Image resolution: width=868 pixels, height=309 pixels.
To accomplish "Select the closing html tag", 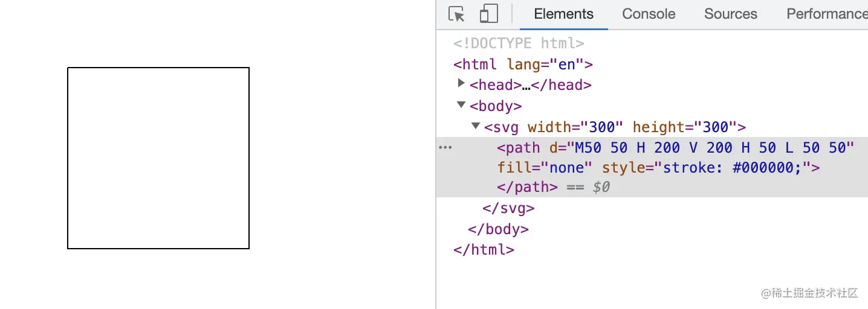I will [484, 250].
